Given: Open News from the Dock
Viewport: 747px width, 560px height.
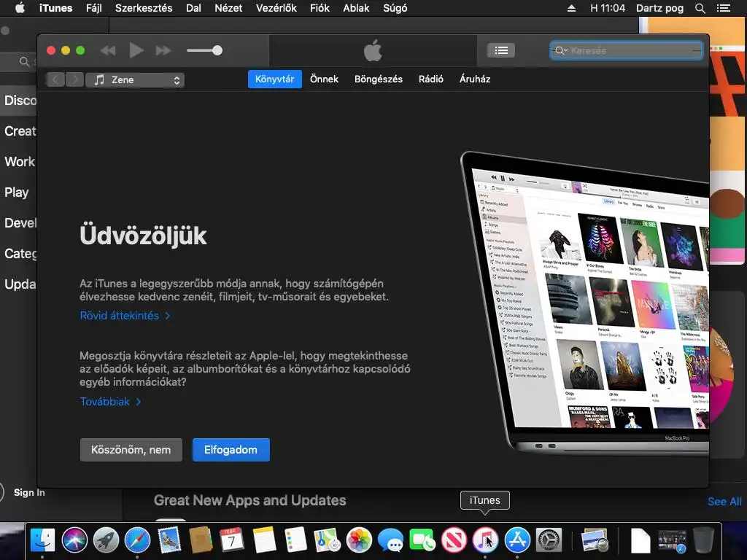Looking at the screenshot, I should pyautogui.click(x=454, y=540).
